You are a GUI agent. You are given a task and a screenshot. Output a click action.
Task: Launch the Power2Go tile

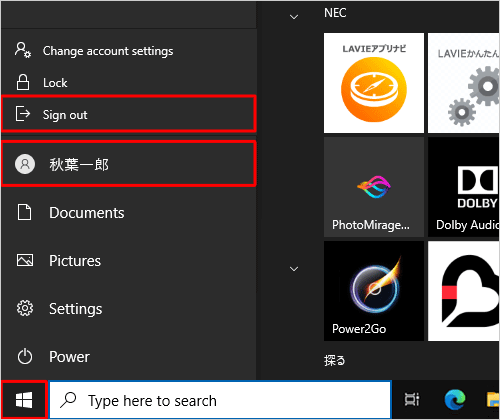point(374,291)
